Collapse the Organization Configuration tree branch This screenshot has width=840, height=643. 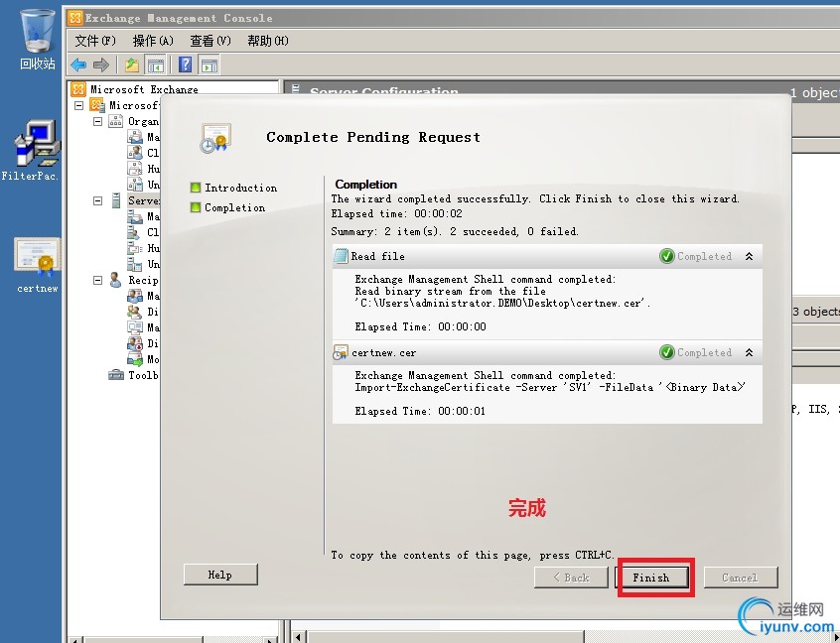pyautogui.click(x=97, y=121)
